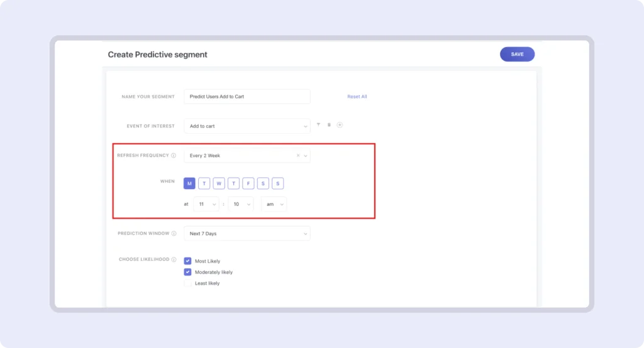Uncheck the Moderately likely checkbox
The image size is (644, 348).
coord(187,272)
